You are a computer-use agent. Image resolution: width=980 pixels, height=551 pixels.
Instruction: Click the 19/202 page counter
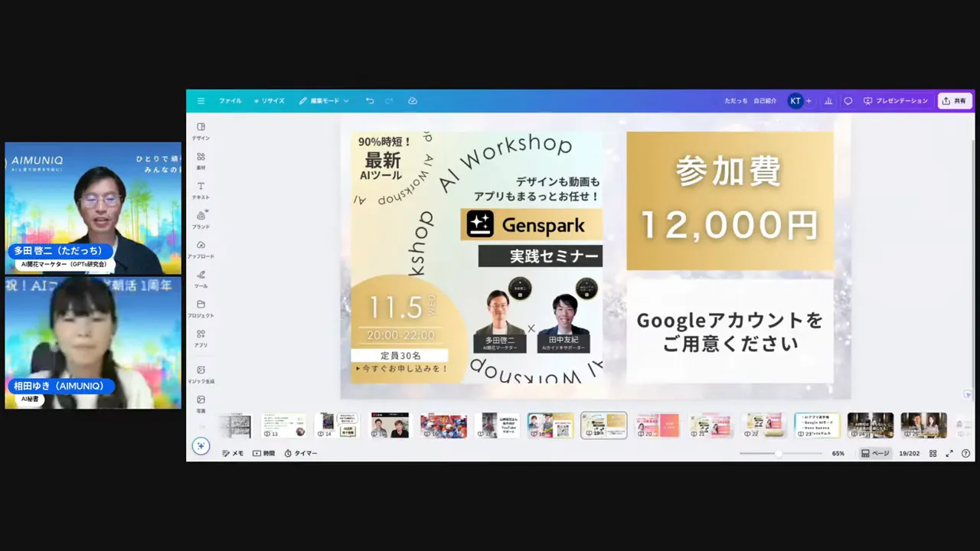pyautogui.click(x=909, y=453)
